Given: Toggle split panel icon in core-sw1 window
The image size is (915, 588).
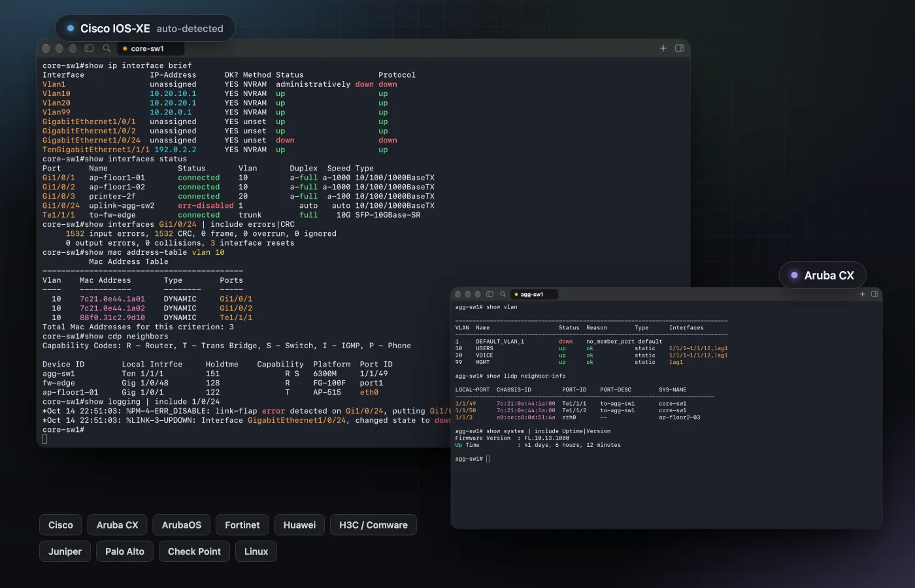Looking at the screenshot, I should click(x=680, y=48).
